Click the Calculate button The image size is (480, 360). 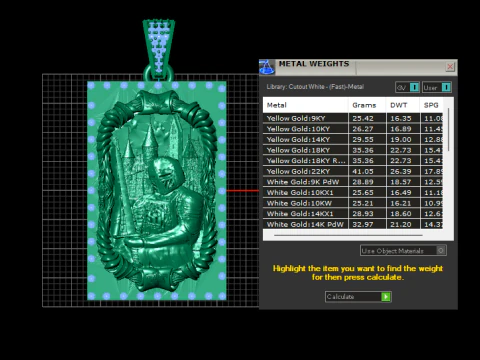tap(358, 296)
